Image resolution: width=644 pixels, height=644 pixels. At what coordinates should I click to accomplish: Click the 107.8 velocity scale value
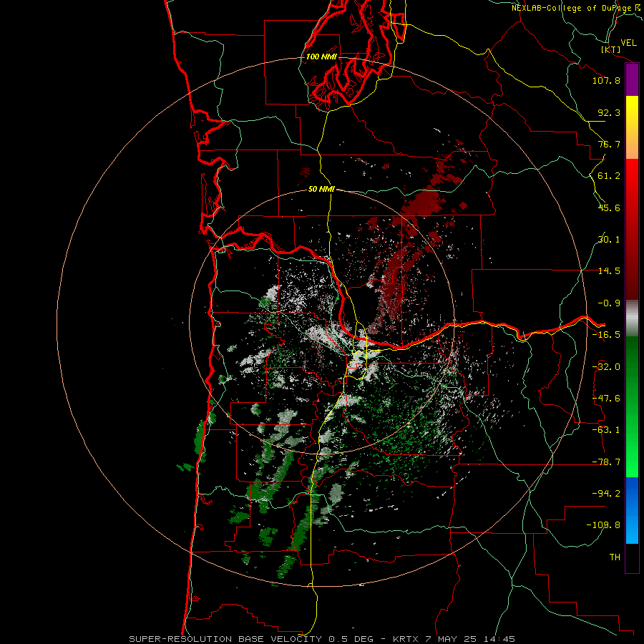[606, 80]
